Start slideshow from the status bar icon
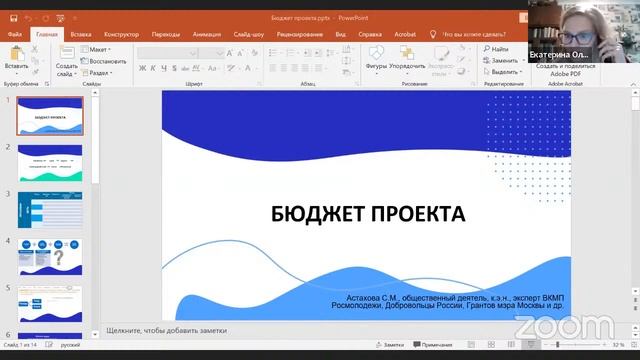640x360 pixels. pos(531,345)
